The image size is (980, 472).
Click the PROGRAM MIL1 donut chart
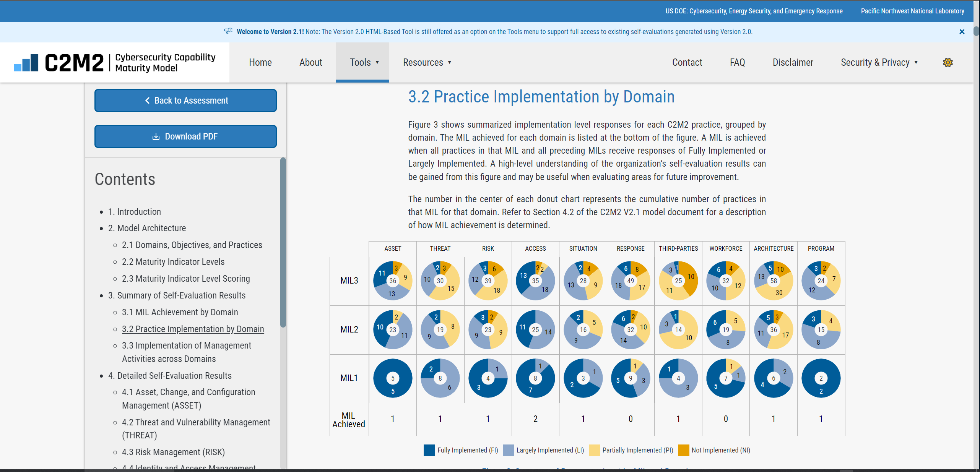click(821, 378)
